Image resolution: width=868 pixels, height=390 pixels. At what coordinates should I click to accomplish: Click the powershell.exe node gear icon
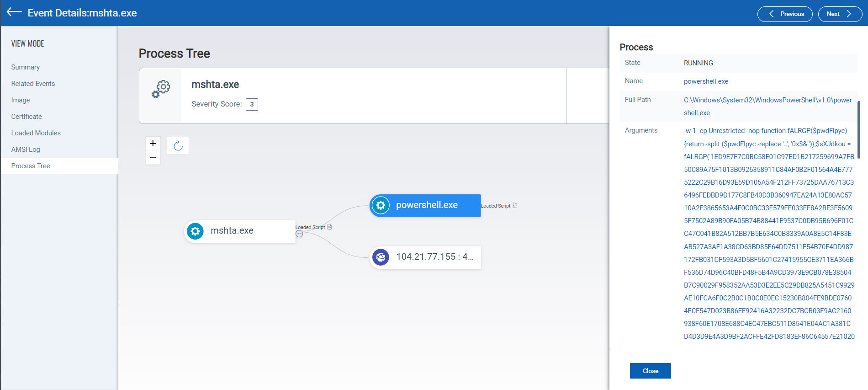tap(381, 205)
